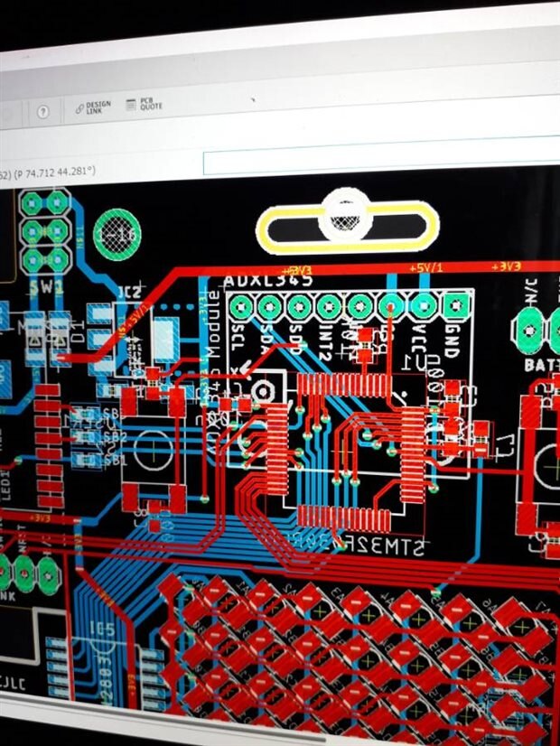Focus the command line input field
The width and height of the screenshot is (560, 746).
(381, 155)
